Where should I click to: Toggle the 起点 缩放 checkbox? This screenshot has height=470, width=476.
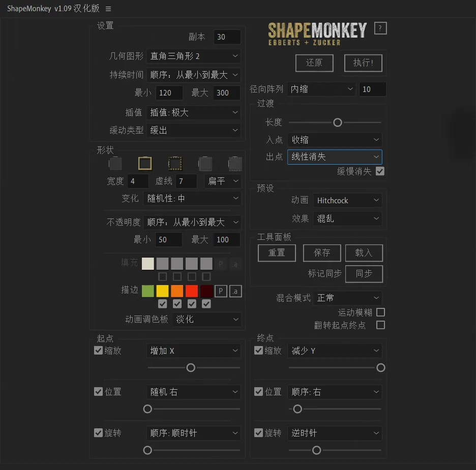tap(99, 350)
